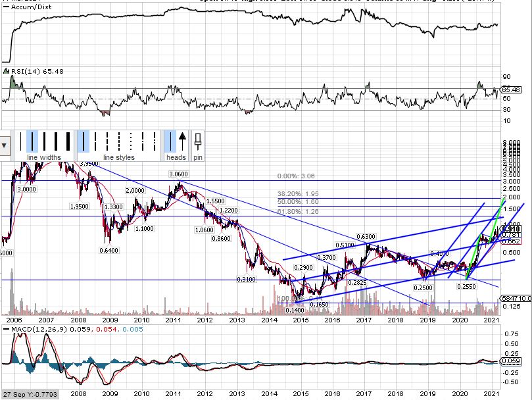Select the plain line head without arrow
This screenshot has height=400, width=532.
[170, 141]
